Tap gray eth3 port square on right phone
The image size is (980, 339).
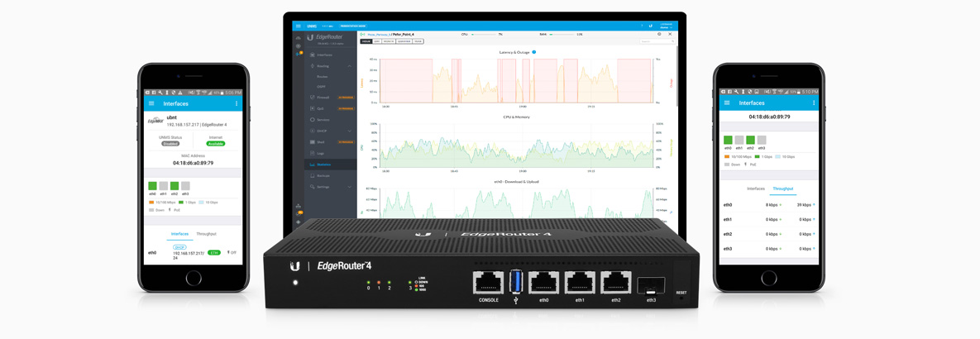(x=761, y=141)
